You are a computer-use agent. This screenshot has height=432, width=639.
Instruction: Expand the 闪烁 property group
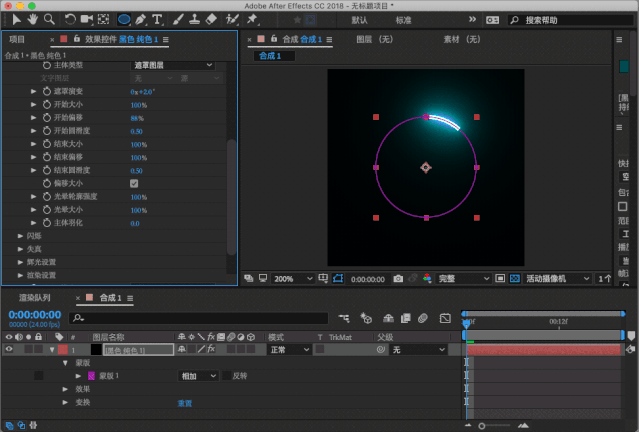(x=21, y=236)
